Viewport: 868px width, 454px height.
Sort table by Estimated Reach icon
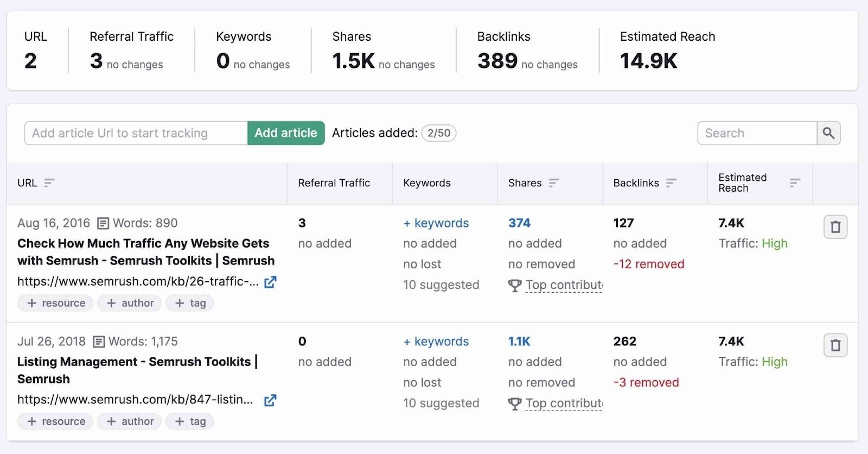[x=795, y=183]
